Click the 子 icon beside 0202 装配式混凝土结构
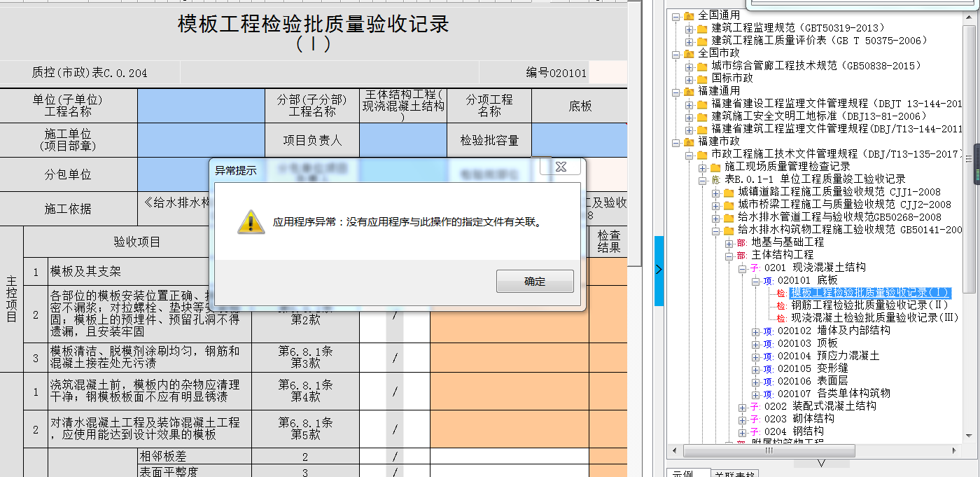980x477 pixels. [x=755, y=406]
